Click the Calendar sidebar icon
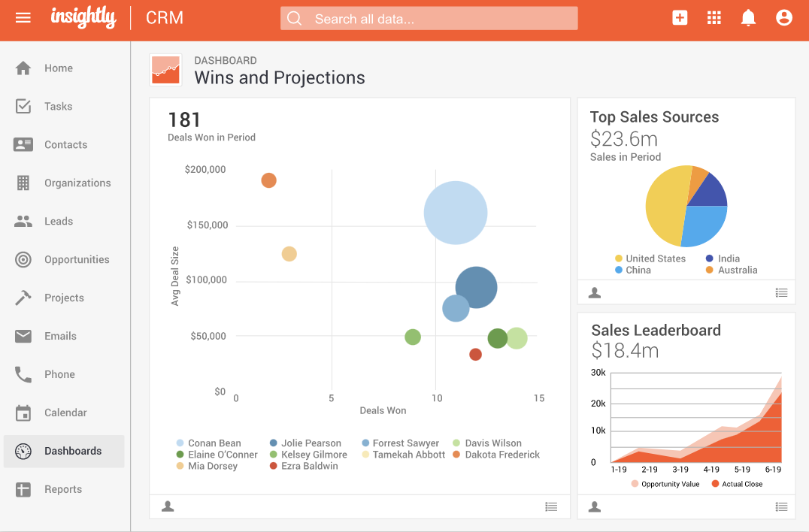 [x=24, y=413]
